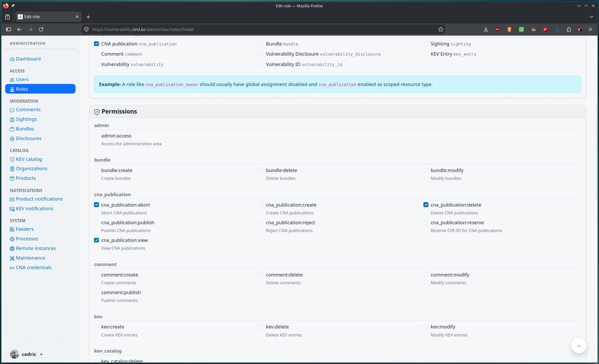Click the Remote instances globe icon

click(x=12, y=249)
